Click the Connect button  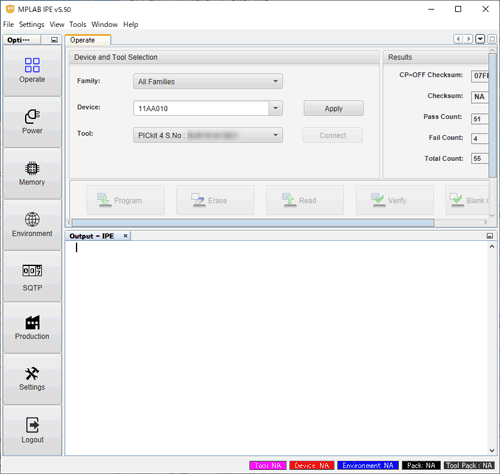coord(333,135)
